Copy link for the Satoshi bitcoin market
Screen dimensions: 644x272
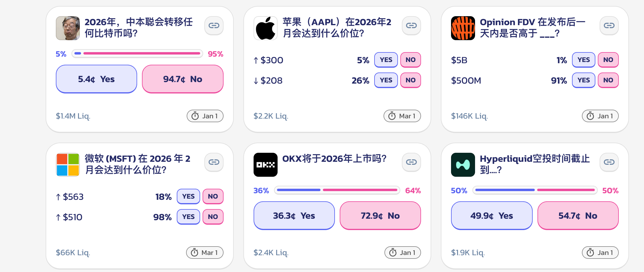[x=214, y=25]
